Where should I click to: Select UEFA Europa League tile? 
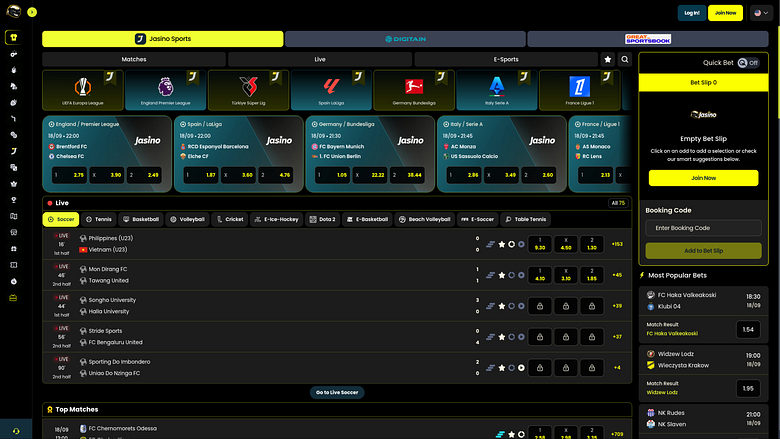(83, 90)
